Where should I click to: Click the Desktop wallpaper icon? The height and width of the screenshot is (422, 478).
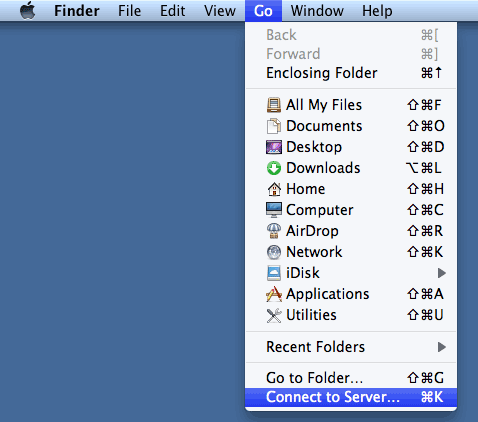coord(274,147)
